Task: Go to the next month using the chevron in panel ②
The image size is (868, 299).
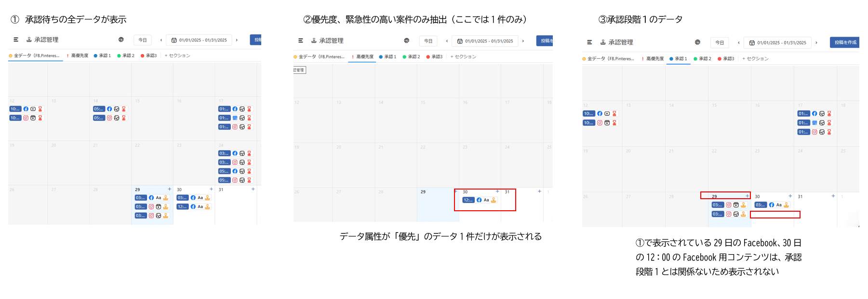Action: point(523,41)
